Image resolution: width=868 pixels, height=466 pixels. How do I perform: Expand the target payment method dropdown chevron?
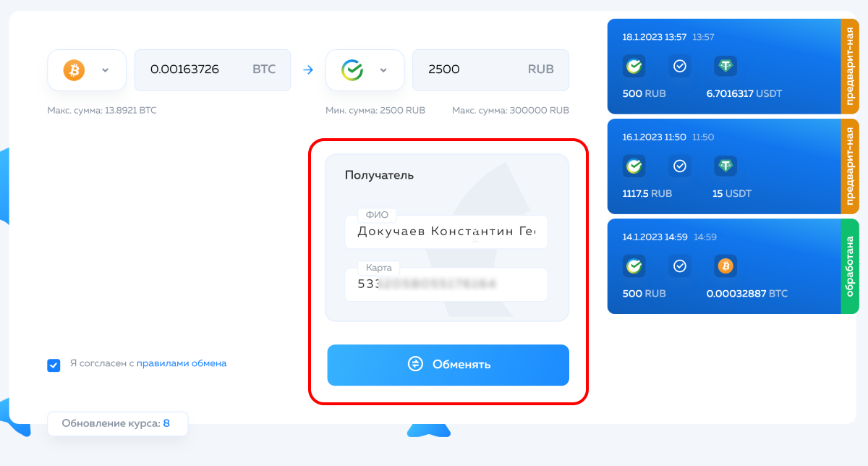383,70
